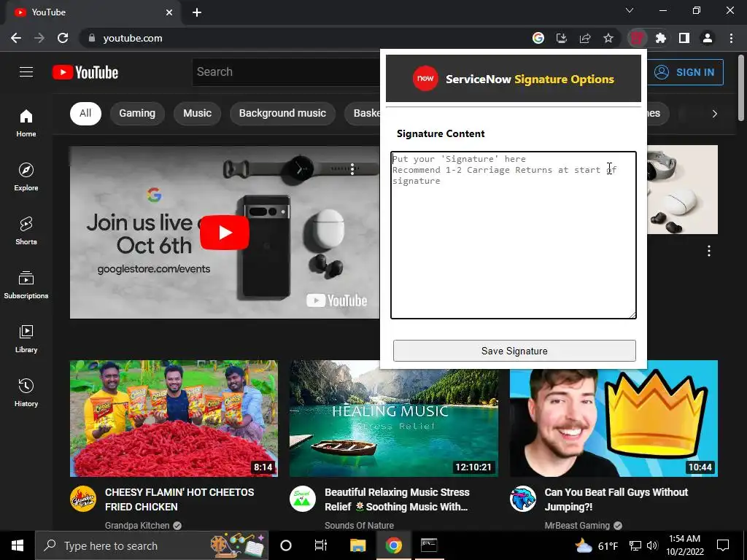The image size is (747, 560).
Task: Open Grandpa Kitchen channel avatar
Action: (83, 499)
